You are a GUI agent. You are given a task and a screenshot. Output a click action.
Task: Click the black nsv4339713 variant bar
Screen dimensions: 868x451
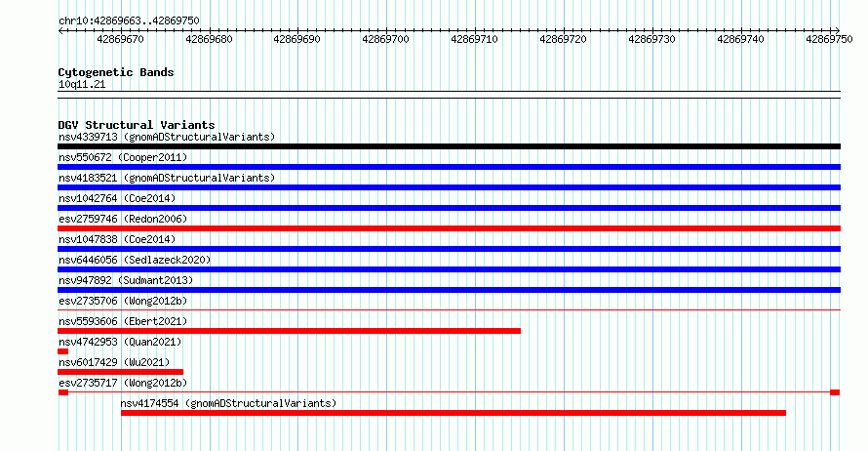pyautogui.click(x=449, y=146)
